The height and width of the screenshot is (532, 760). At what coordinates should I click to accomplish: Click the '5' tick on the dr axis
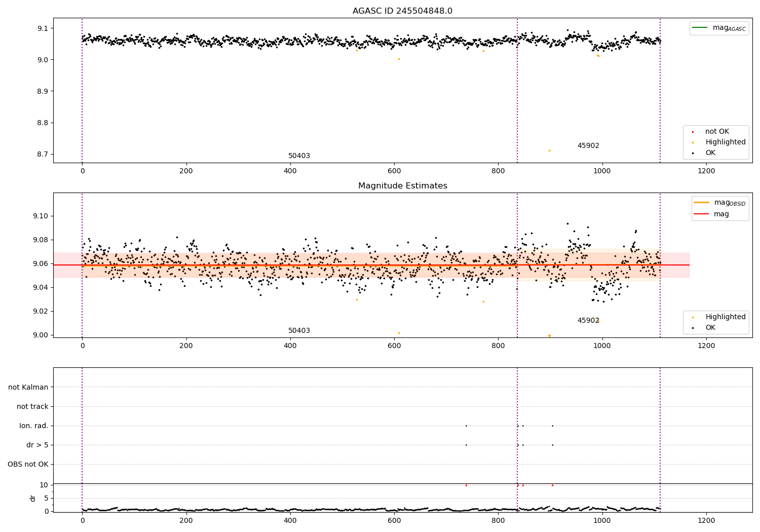[46, 499]
